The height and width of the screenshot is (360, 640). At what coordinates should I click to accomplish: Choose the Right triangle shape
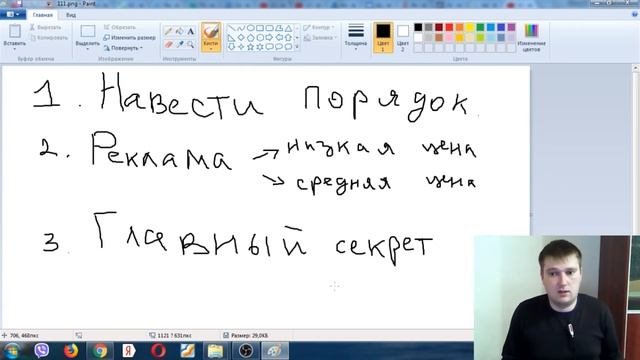(x=231, y=38)
